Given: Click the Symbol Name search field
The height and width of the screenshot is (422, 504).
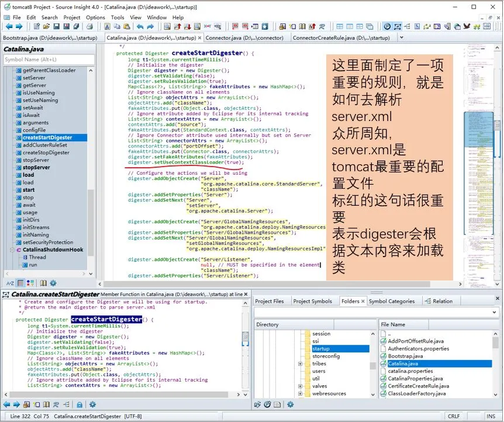Looking at the screenshot, I should tap(49, 60).
